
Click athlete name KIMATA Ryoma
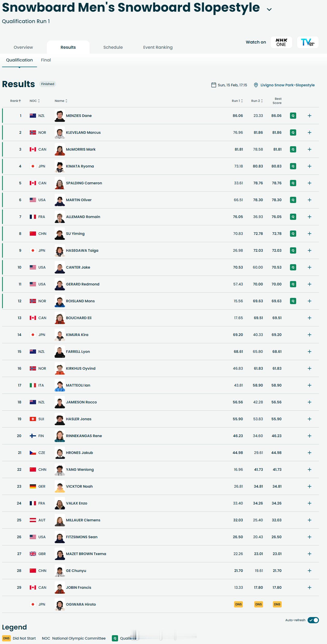[80, 166]
